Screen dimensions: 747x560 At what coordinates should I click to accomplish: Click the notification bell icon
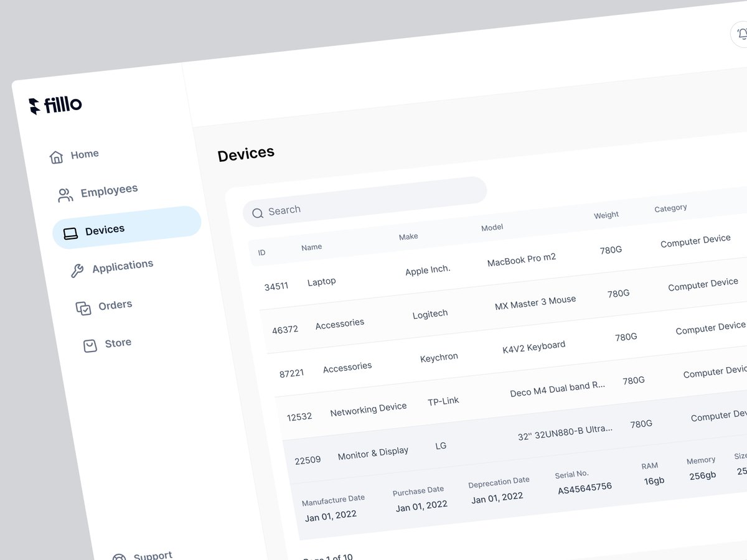click(x=741, y=34)
